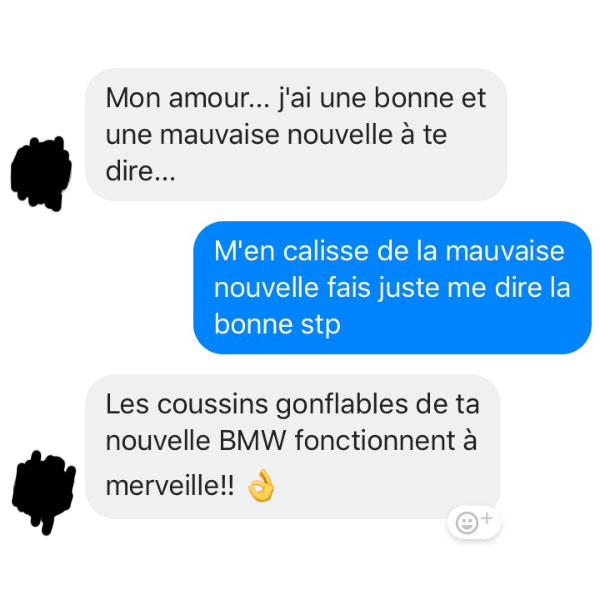This screenshot has height=600, width=600.
Task: Open the blacked-out avatar beside the BMW message
Action: point(43,492)
